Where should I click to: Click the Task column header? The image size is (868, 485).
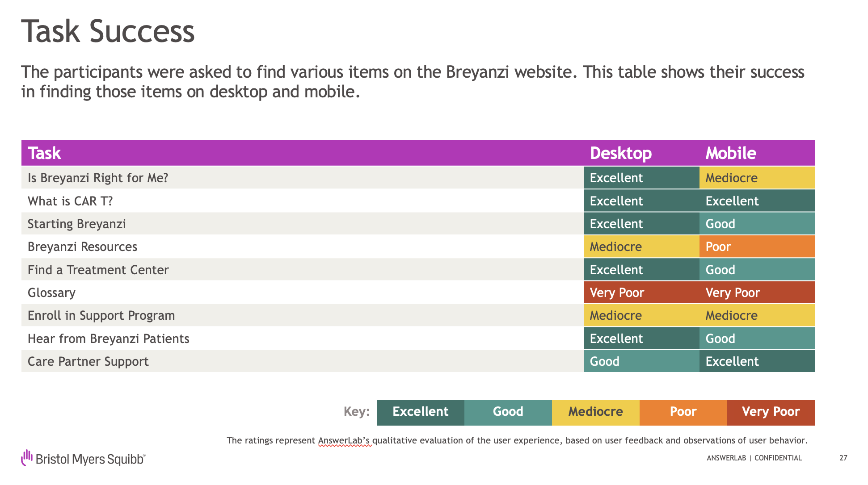[x=44, y=153]
